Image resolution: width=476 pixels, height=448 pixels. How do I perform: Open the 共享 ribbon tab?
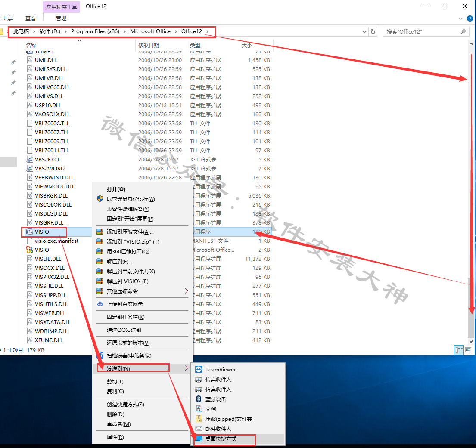point(8,19)
